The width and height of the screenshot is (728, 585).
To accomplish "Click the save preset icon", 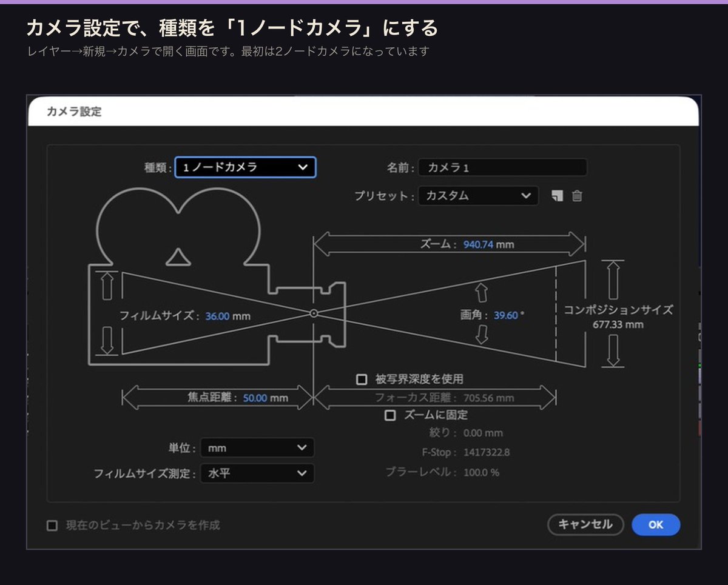I will point(557,196).
